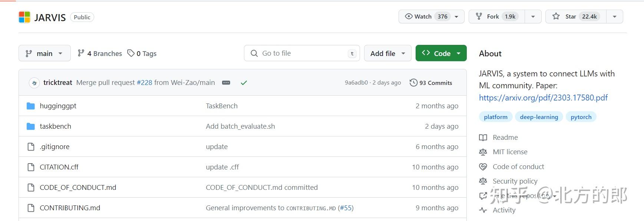Open the main branch dropdown
The width and height of the screenshot is (644, 221).
point(44,53)
